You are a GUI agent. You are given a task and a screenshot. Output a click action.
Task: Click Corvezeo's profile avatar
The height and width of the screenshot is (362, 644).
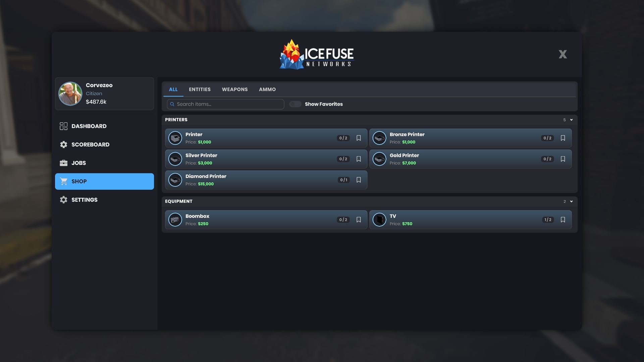pyautogui.click(x=70, y=94)
